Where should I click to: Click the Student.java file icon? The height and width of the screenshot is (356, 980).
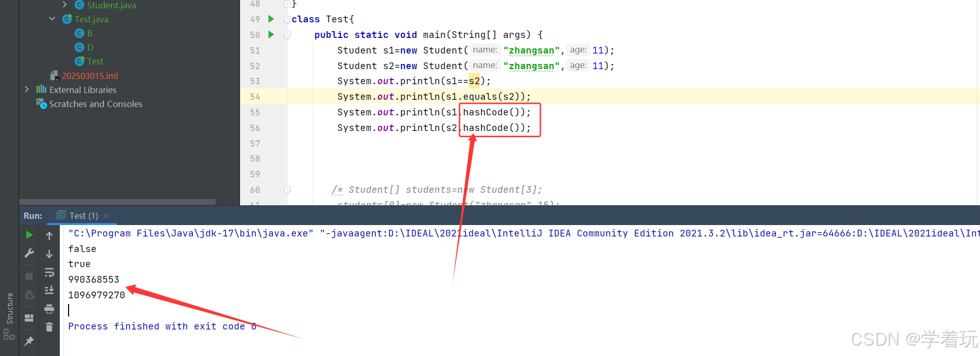[x=79, y=5]
